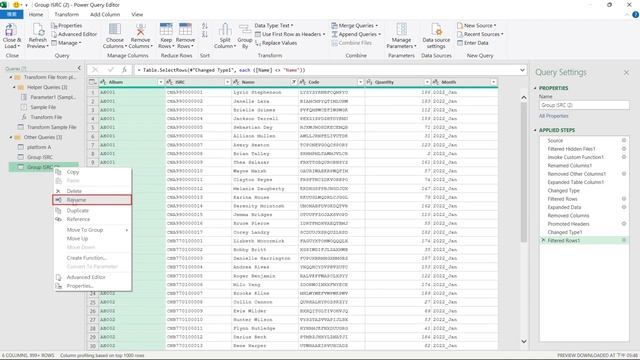Cancel the formula edit with the X icon
The height and width of the screenshot is (360, 640).
pyautogui.click(x=95, y=70)
